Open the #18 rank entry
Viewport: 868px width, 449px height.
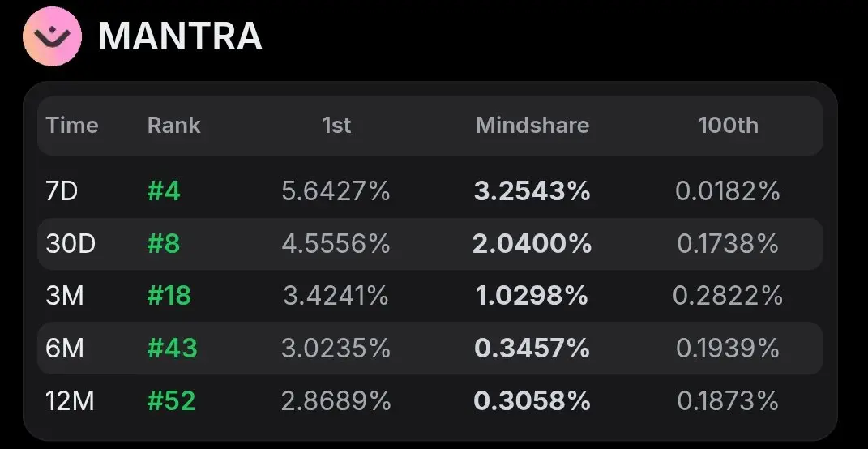coord(169,296)
